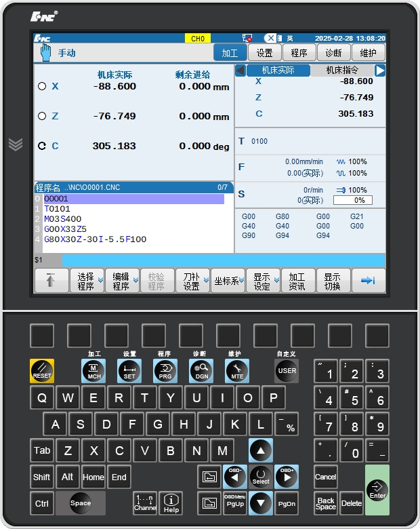Expand the 选择程序 softkey menu
The height and width of the screenshot is (529, 420).
pos(87,281)
